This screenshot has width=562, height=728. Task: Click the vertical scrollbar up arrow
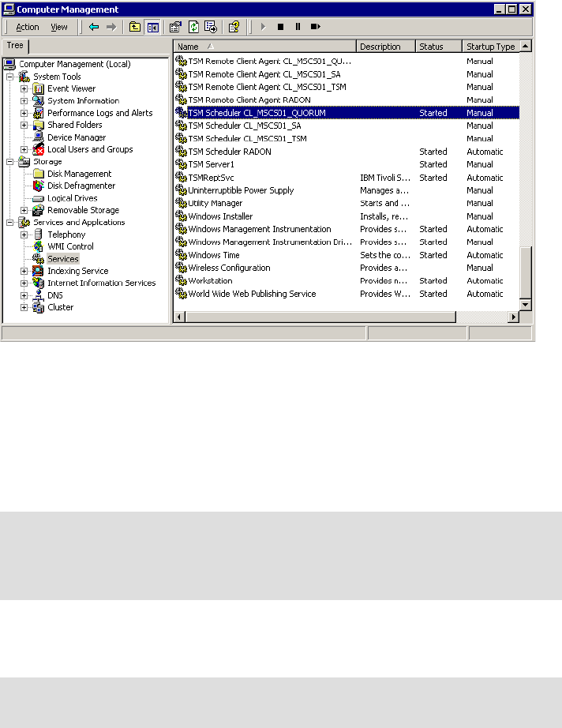pos(526,46)
